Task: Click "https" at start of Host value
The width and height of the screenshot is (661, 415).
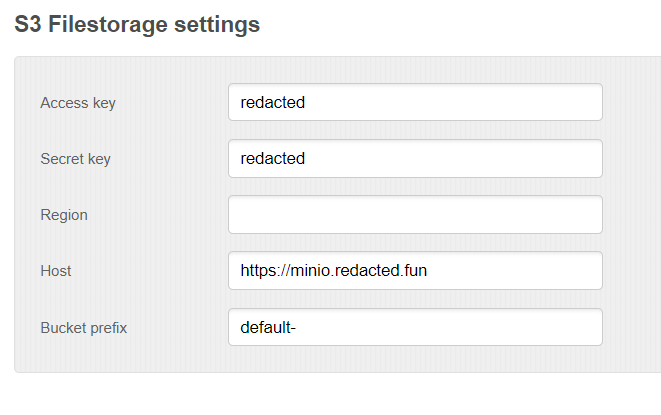Action: click(256, 270)
